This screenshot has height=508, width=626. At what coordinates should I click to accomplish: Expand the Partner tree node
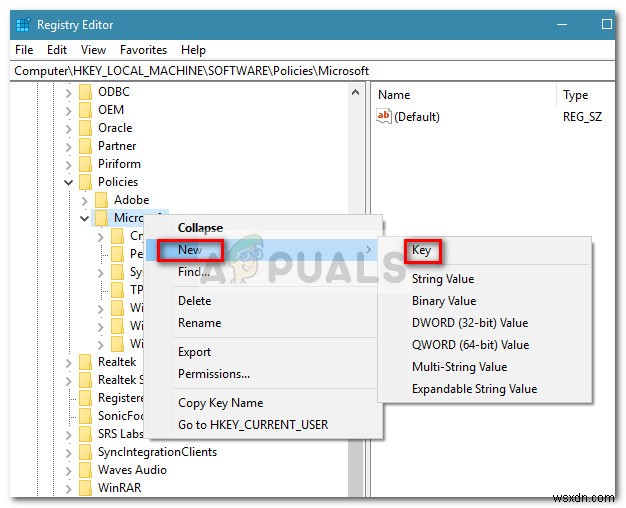[69, 147]
